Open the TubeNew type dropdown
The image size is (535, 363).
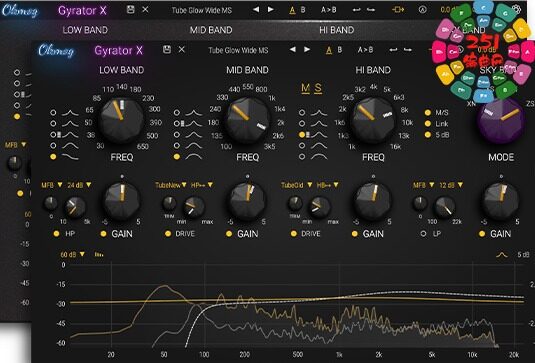pos(171,185)
